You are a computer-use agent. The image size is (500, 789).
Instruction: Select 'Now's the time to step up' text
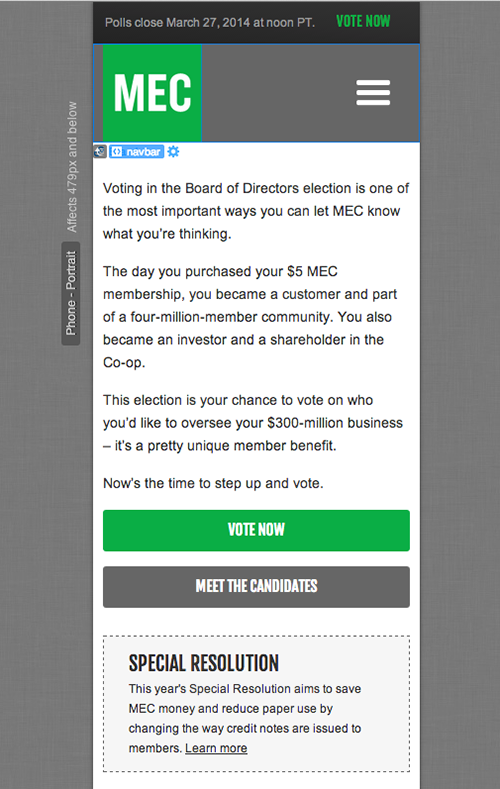pyautogui.click(x=213, y=484)
